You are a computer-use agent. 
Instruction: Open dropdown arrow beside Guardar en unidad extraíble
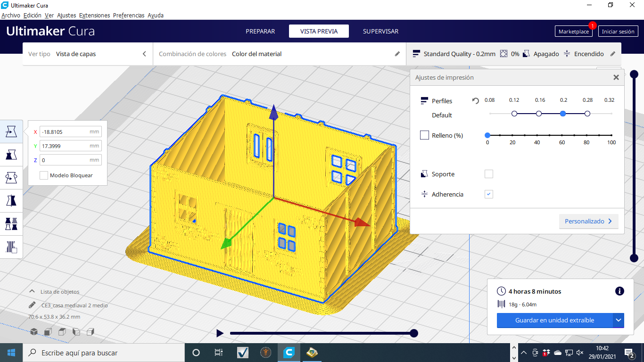(x=618, y=321)
